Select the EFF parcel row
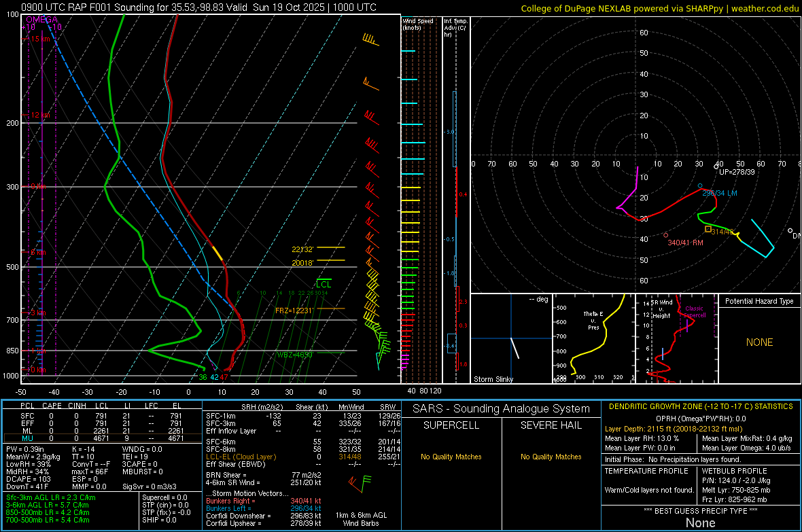This screenshot has height=532, width=802. tap(103, 423)
